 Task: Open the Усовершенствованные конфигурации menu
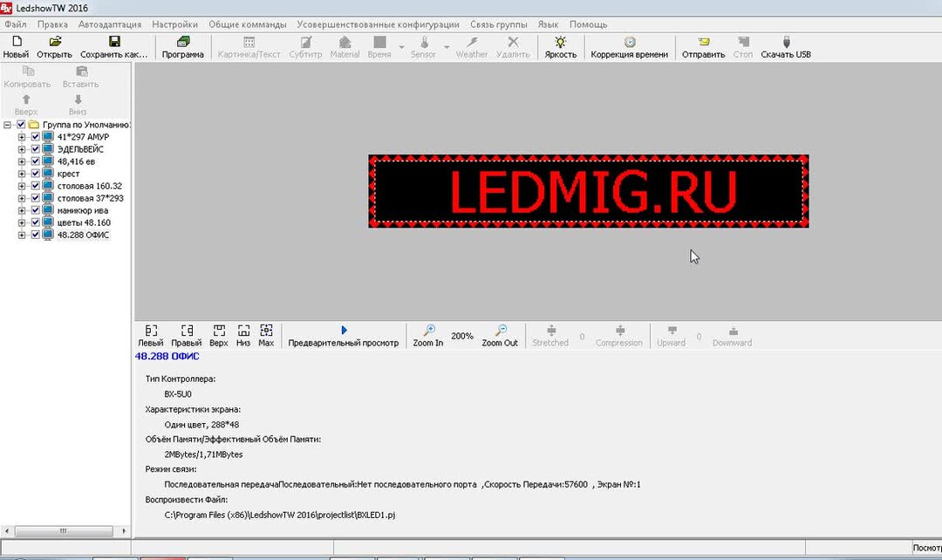pyautogui.click(x=378, y=24)
